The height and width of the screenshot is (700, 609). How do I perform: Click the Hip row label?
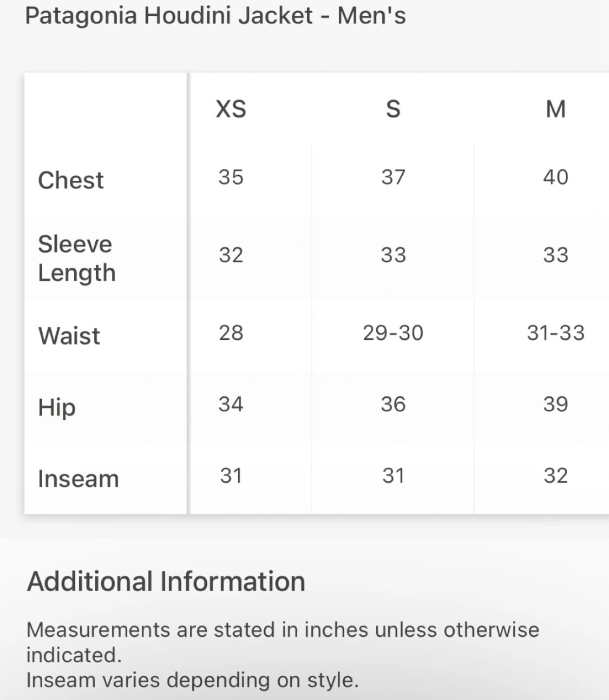coord(57,407)
